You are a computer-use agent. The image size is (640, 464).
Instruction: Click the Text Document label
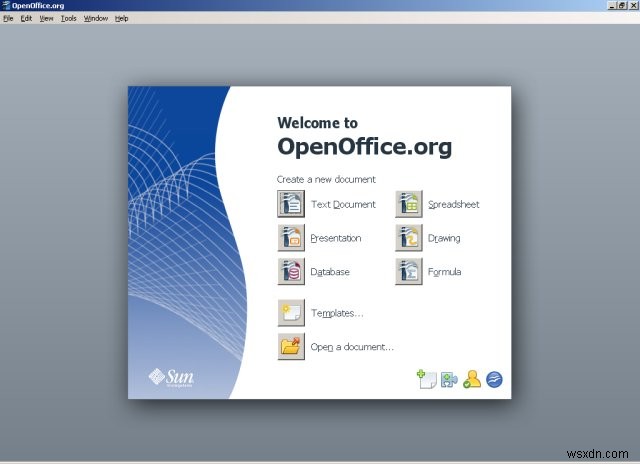[x=343, y=204]
